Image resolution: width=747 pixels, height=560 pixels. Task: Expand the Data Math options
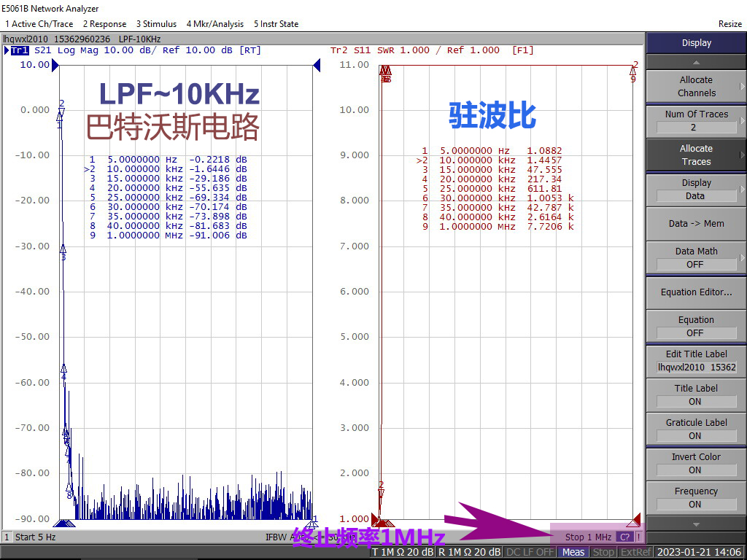695,257
